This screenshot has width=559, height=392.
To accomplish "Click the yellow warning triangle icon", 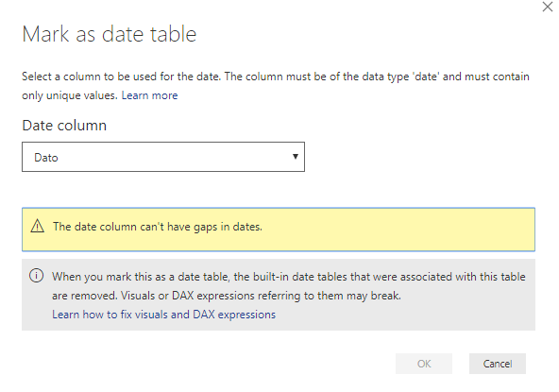I will (x=37, y=226).
